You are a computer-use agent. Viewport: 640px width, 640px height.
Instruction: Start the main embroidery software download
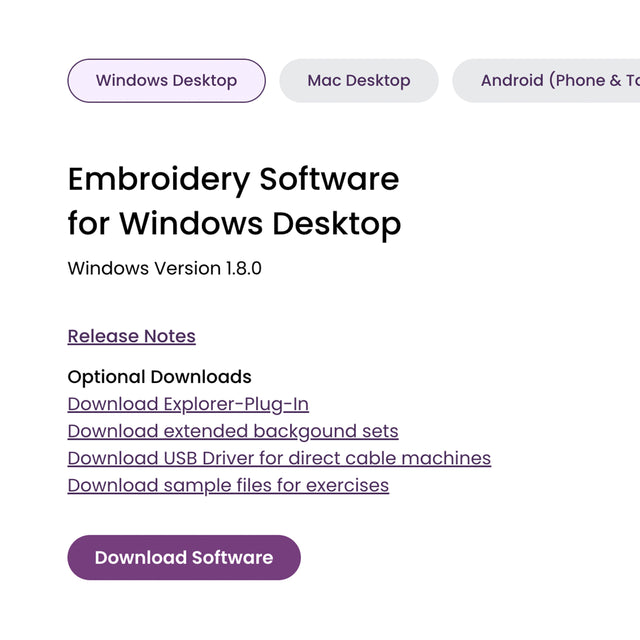tap(183, 558)
